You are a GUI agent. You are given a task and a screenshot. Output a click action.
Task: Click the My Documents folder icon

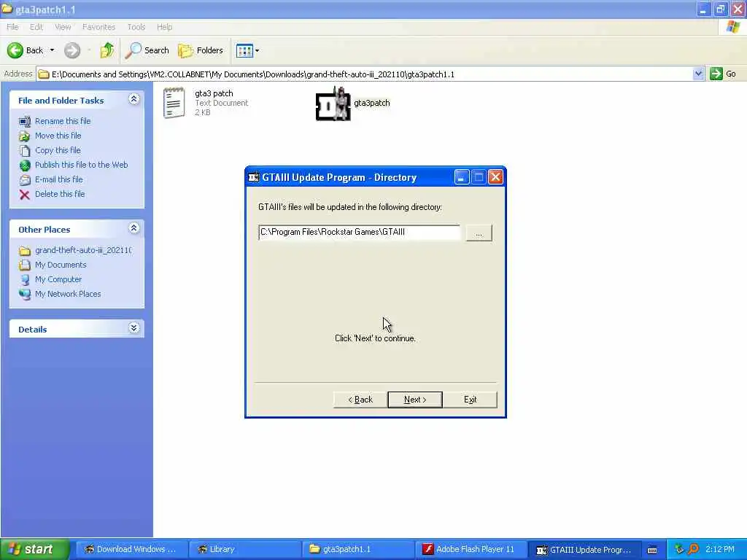[24, 265]
